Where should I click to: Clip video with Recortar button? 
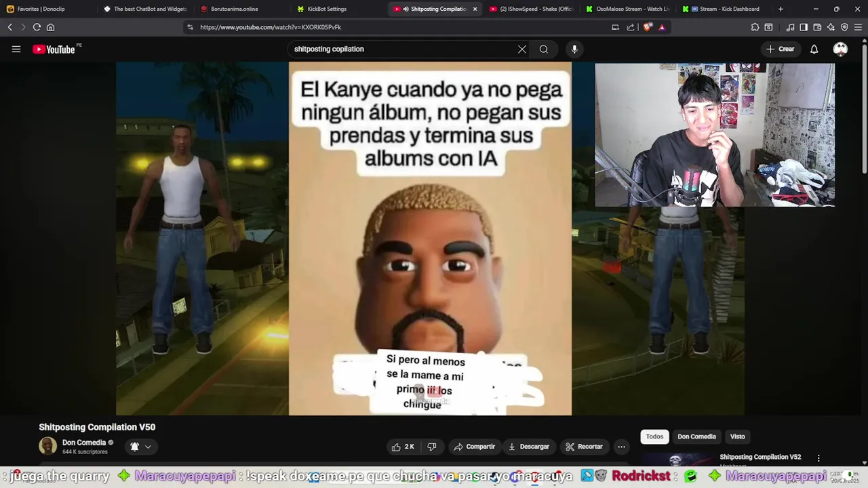click(x=585, y=447)
